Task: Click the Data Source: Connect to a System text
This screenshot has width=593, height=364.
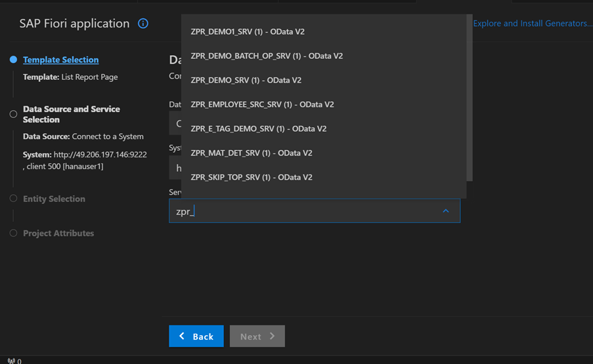Action: point(83,136)
